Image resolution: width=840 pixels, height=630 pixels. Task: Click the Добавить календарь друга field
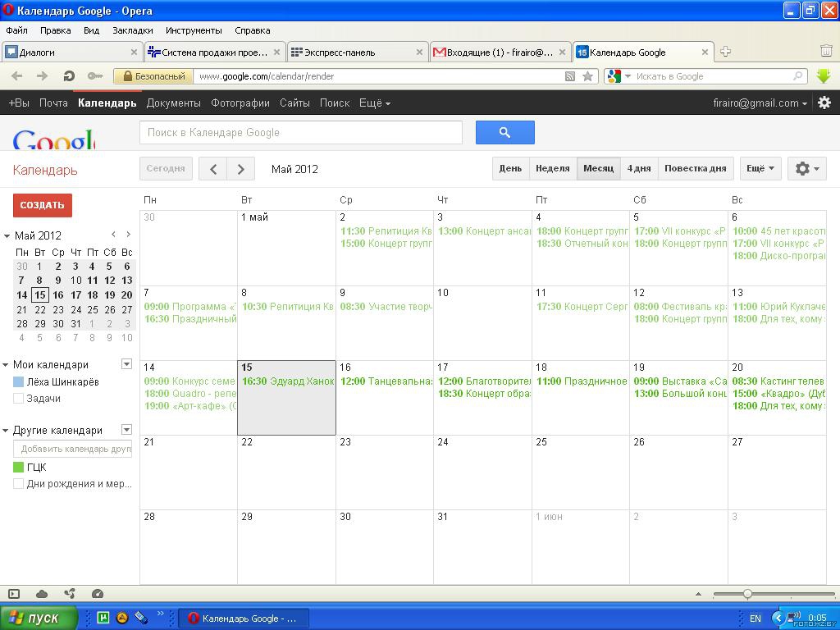[x=72, y=449]
